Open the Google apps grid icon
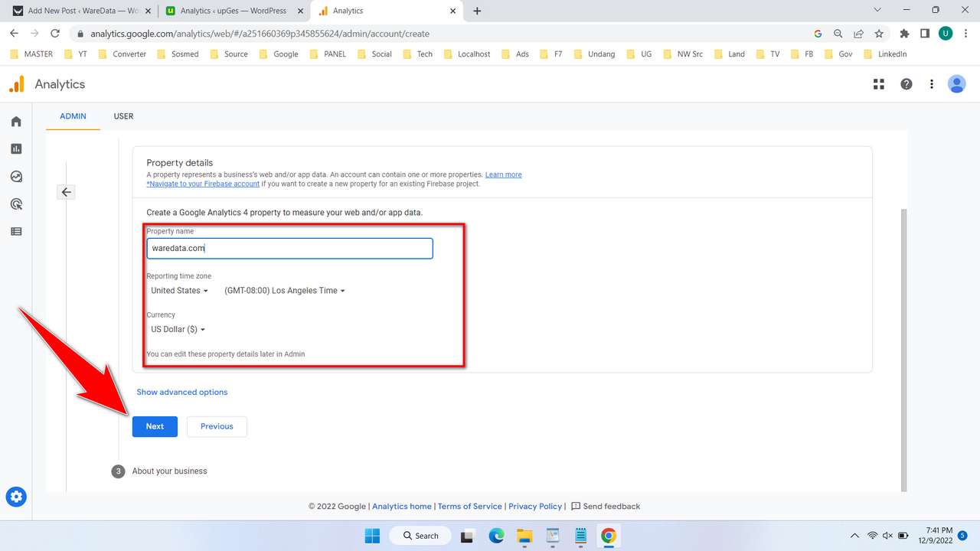This screenshot has height=551, width=980. click(x=878, y=84)
